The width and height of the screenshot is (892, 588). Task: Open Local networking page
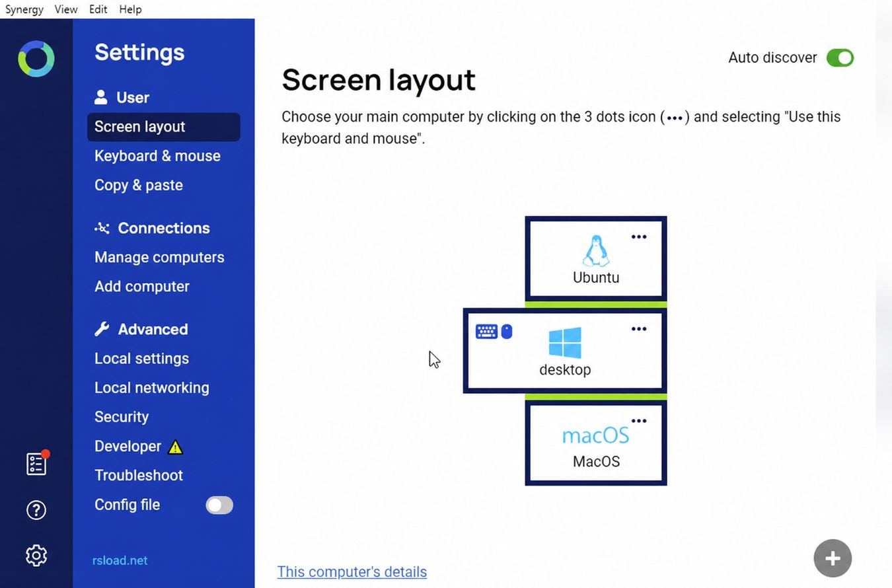tap(152, 388)
